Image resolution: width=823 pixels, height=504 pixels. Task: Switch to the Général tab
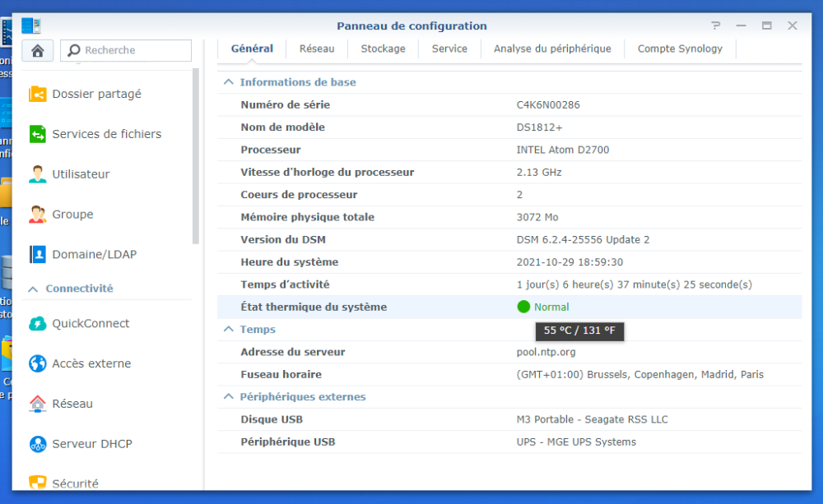coord(252,49)
